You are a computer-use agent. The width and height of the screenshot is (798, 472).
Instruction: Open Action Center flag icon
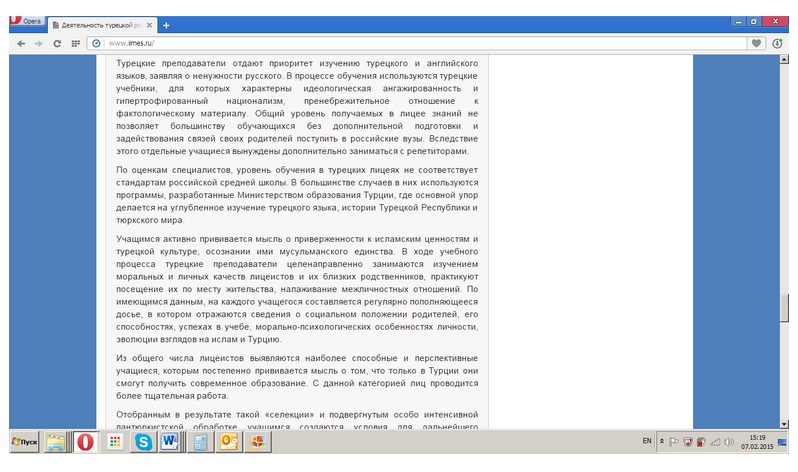tap(674, 442)
